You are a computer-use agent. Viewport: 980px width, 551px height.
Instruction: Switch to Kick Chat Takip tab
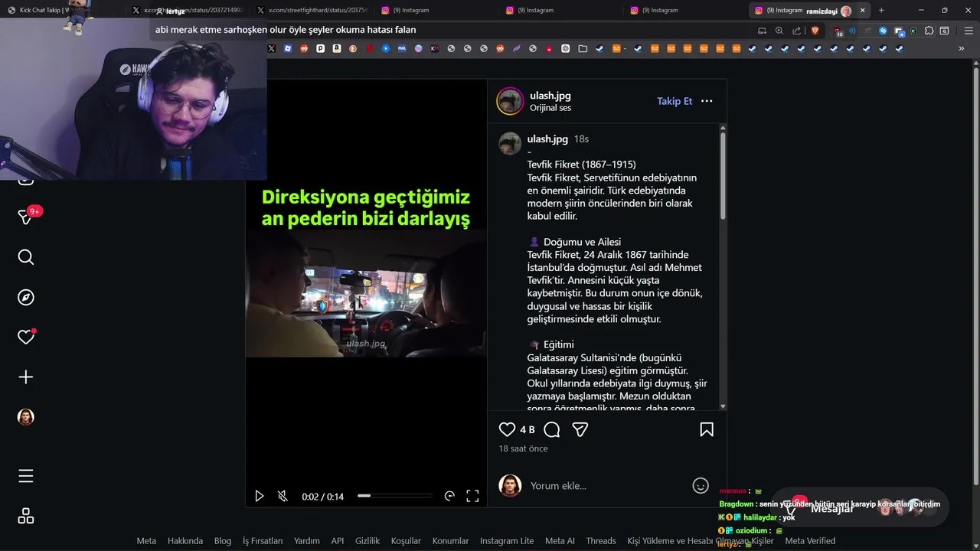pyautogui.click(x=61, y=10)
